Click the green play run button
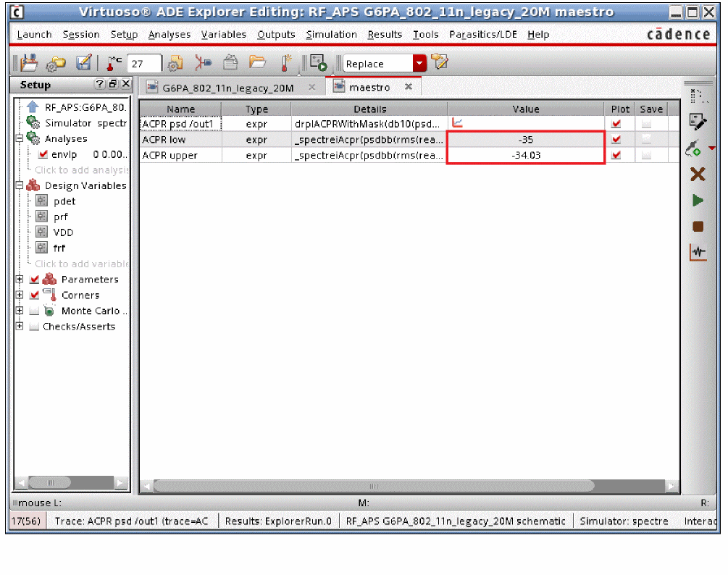This screenshot has height=575, width=728. (x=698, y=201)
